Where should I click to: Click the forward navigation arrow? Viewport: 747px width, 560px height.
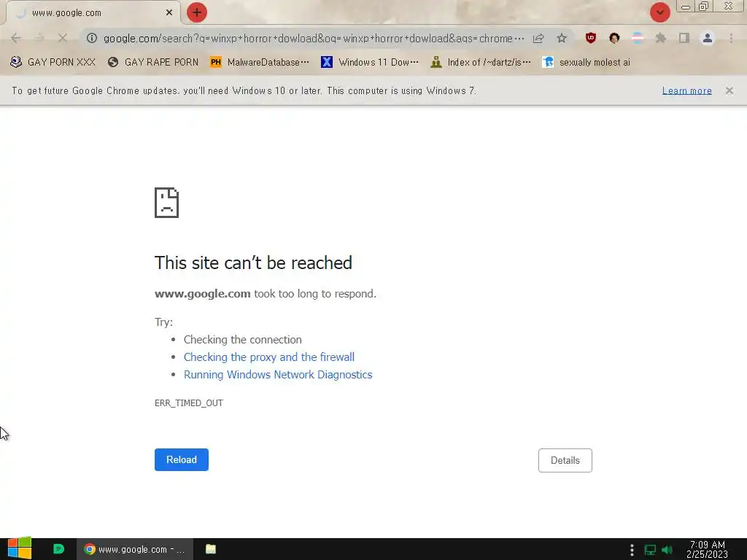click(39, 38)
